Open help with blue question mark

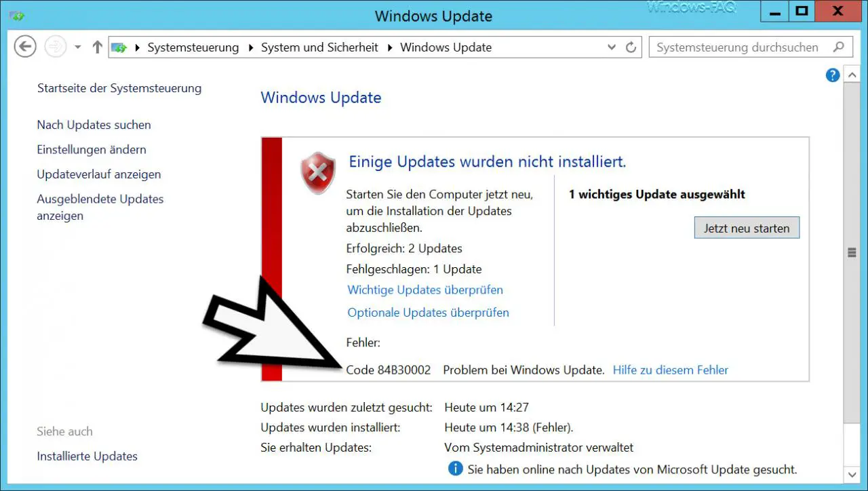833,75
